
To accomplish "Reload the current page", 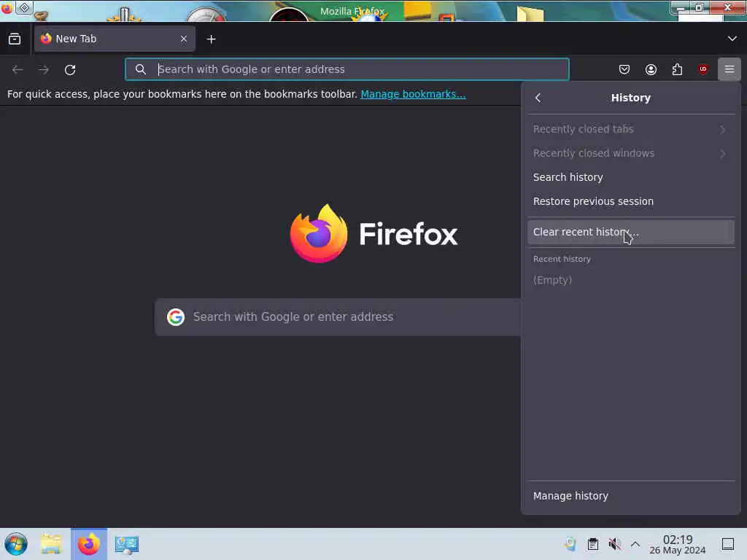I will pos(70,69).
